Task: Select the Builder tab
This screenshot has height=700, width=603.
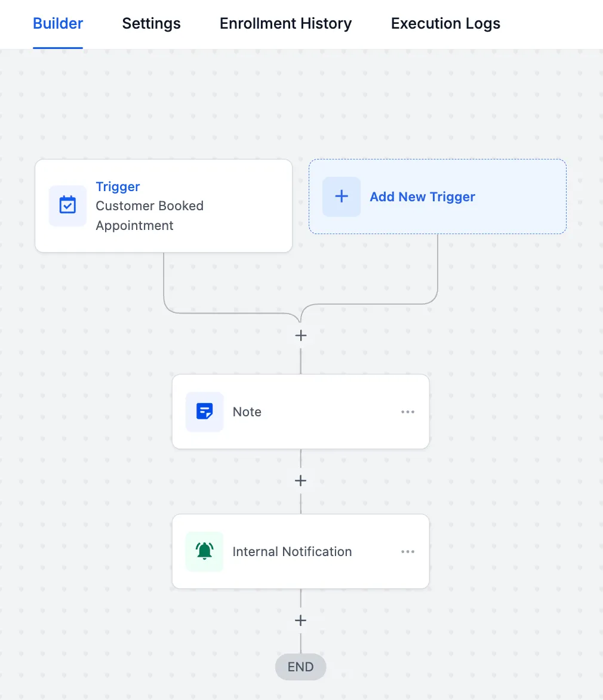Action: [58, 23]
